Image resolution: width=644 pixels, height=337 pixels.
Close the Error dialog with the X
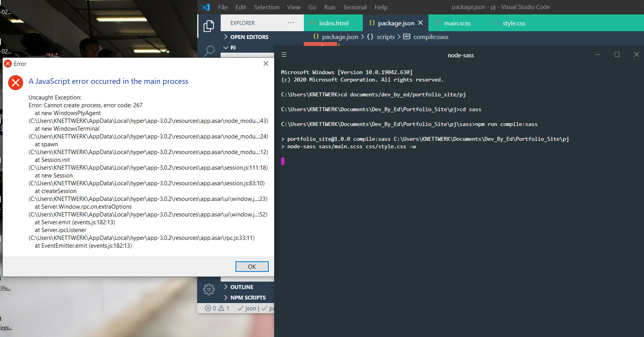[x=266, y=64]
